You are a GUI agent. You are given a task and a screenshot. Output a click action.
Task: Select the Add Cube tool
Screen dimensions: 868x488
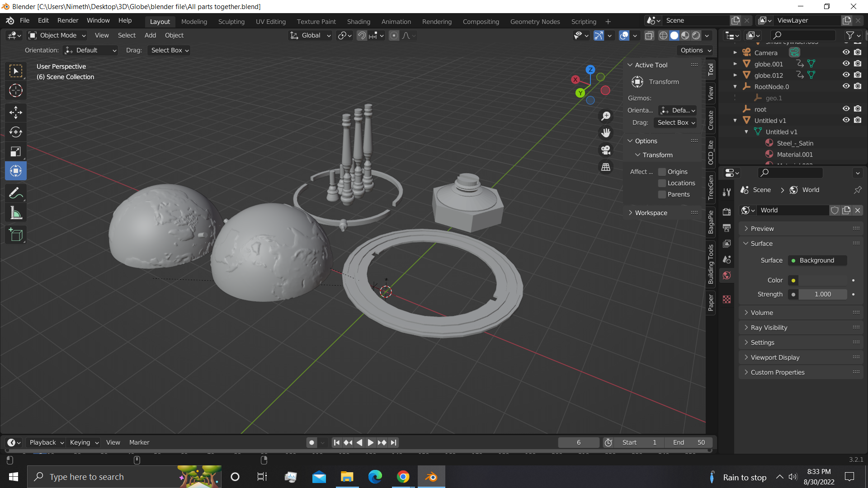(15, 235)
